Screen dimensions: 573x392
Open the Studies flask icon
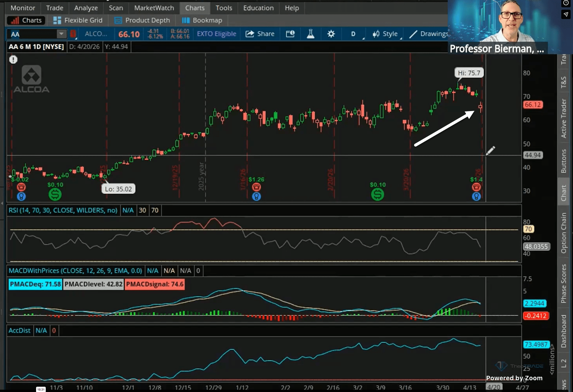point(311,34)
